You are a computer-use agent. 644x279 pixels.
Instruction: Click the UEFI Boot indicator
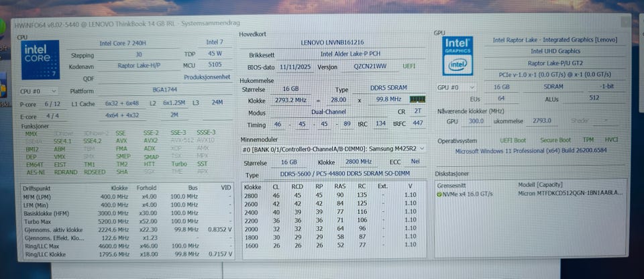pos(512,141)
